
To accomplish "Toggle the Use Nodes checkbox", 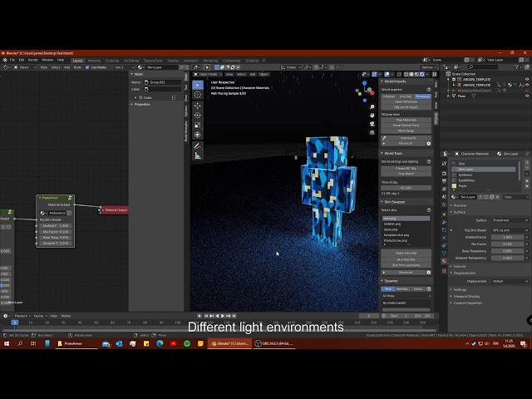I will [x=87, y=67].
